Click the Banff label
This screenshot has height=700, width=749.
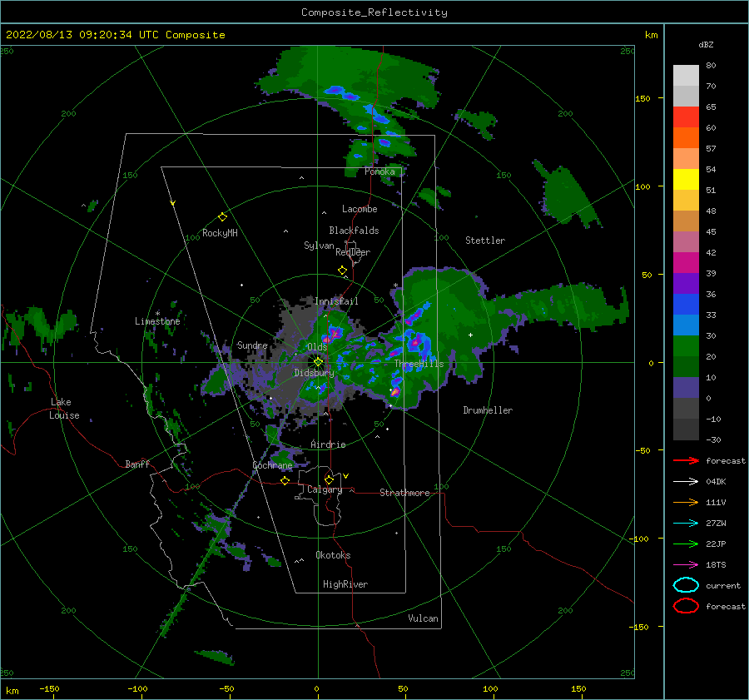[137, 464]
